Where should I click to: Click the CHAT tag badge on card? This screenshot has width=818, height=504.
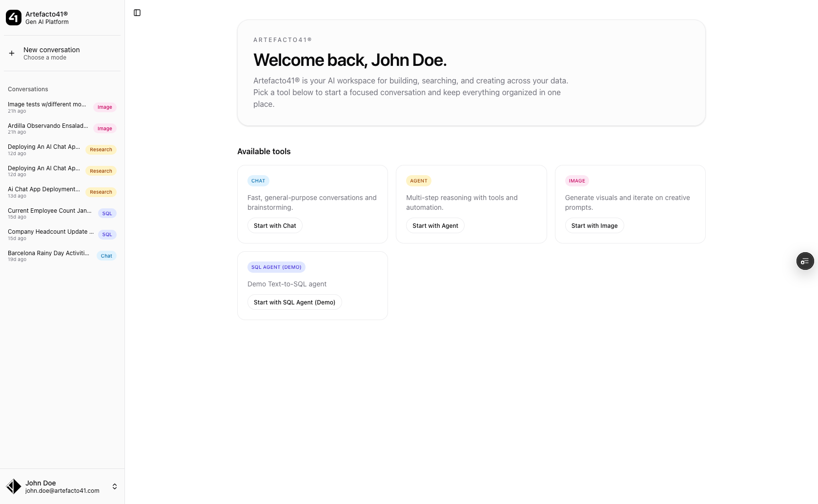(x=258, y=181)
